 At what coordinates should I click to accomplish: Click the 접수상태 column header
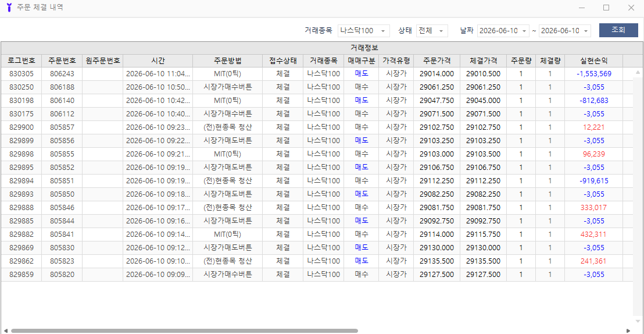pos(282,61)
